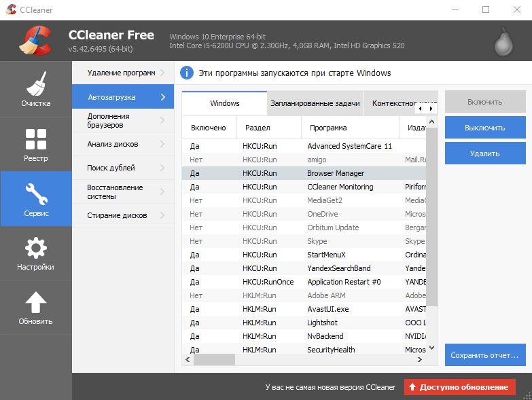Open Анализ дисков section

point(123,144)
